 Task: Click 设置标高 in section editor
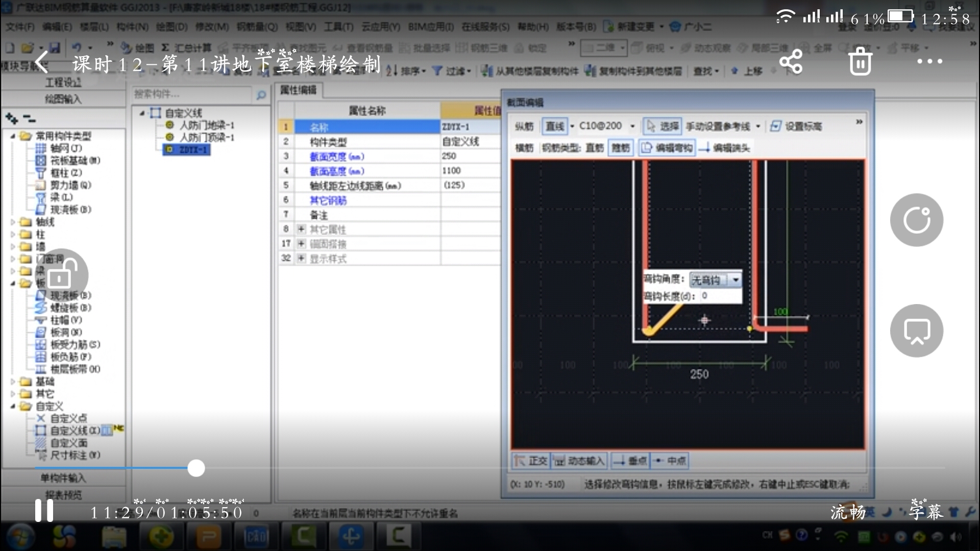pyautogui.click(x=796, y=126)
